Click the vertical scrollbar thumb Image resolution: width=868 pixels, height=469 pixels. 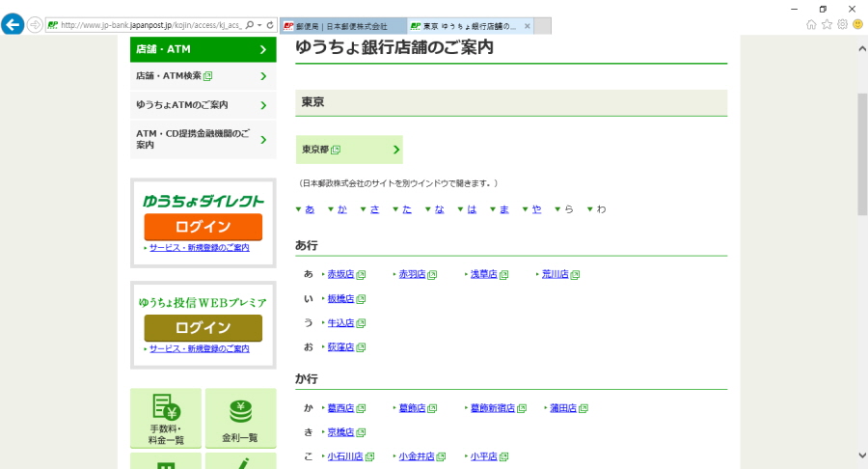pyautogui.click(x=862, y=154)
